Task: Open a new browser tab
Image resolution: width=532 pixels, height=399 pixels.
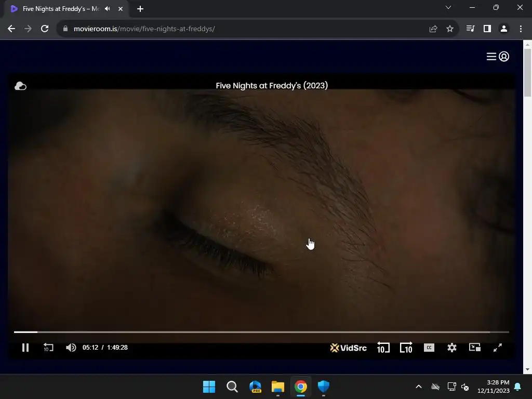Action: tap(140, 9)
